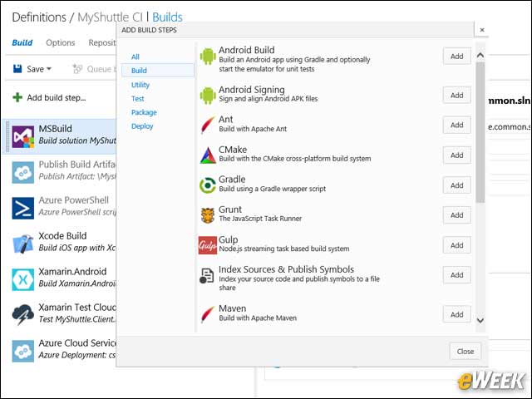Click the green plus Add build step icon
The height and width of the screenshot is (399, 532).
(x=17, y=98)
